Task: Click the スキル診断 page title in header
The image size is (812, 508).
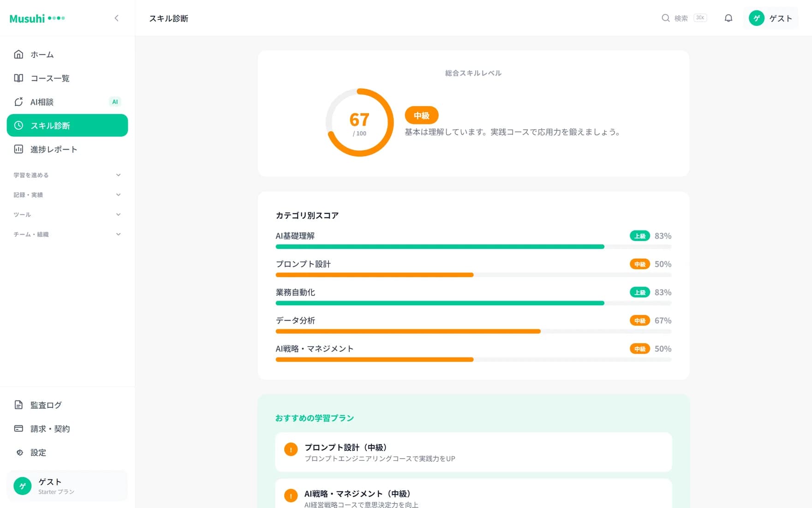Action: coord(169,18)
